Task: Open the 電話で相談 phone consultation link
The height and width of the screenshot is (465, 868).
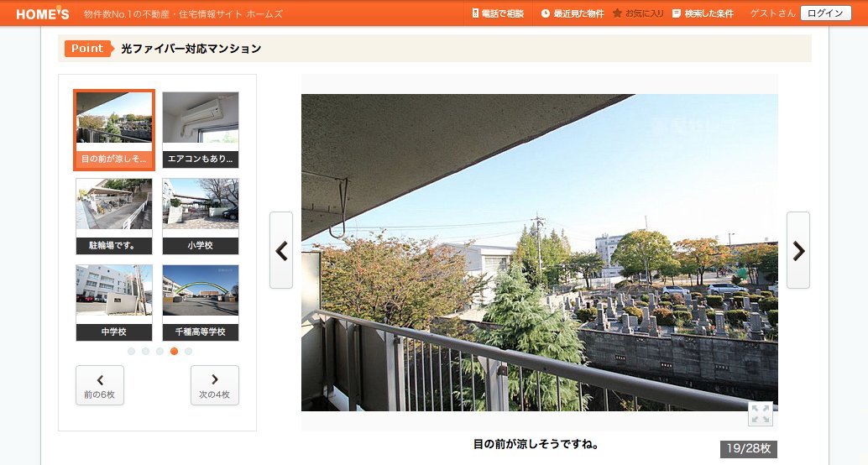Action: point(498,13)
